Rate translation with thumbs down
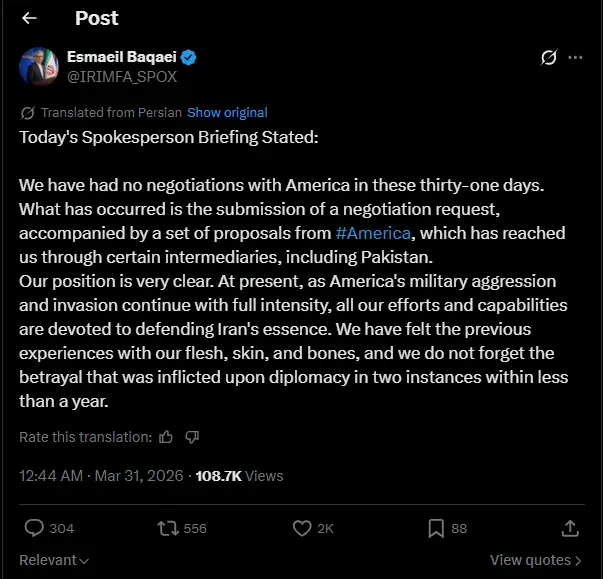The height and width of the screenshot is (579, 603). pyautogui.click(x=193, y=437)
